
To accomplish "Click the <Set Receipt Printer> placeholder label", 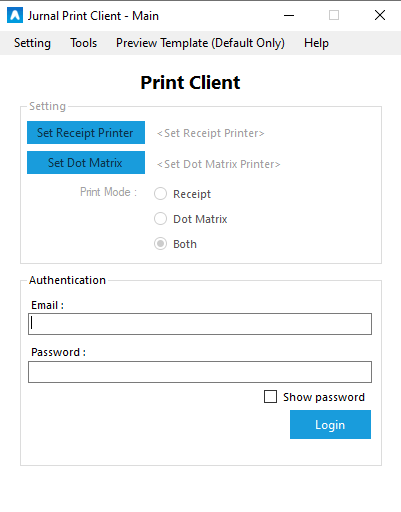I will 211,133.
